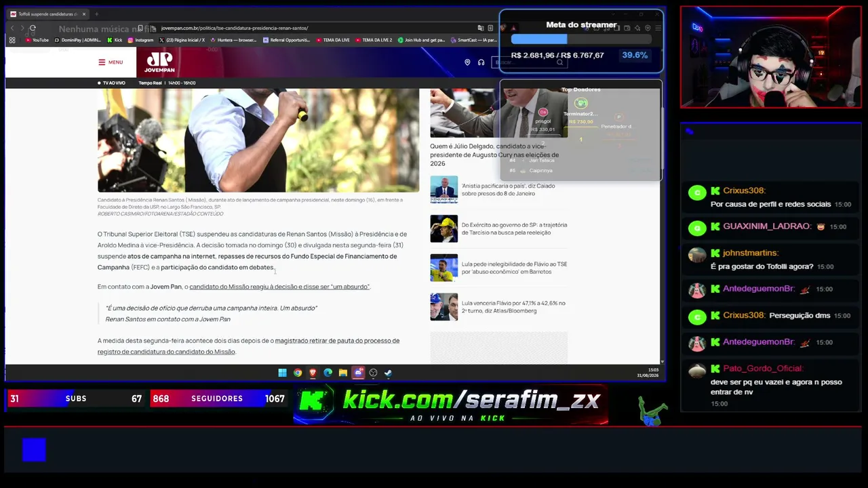Click the translate page icon in address bar
The width and height of the screenshot is (868, 488).
coord(481,28)
